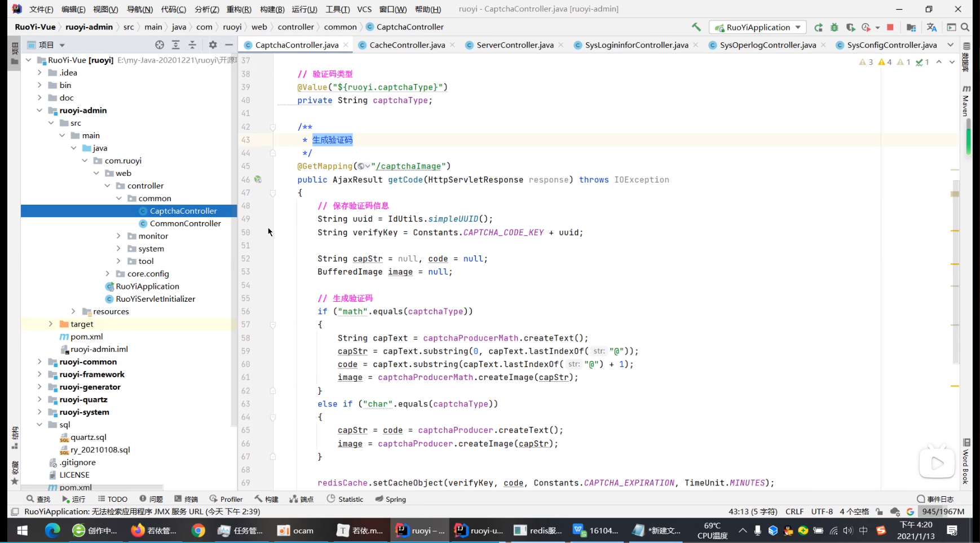
Task: Stop the running application with red square
Action: (x=890, y=27)
